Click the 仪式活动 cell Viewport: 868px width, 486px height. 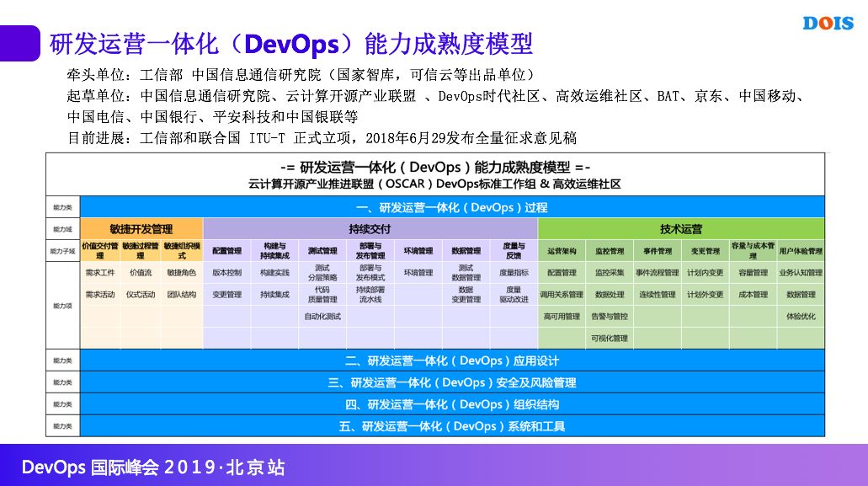pyautogui.click(x=141, y=295)
